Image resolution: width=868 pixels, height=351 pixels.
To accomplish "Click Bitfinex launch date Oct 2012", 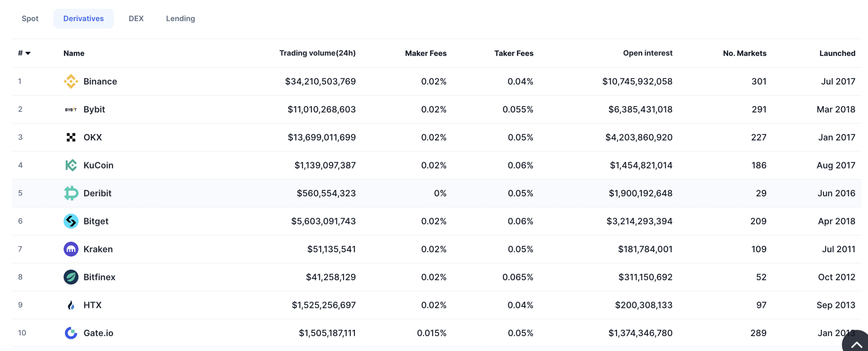I will 837,277.
